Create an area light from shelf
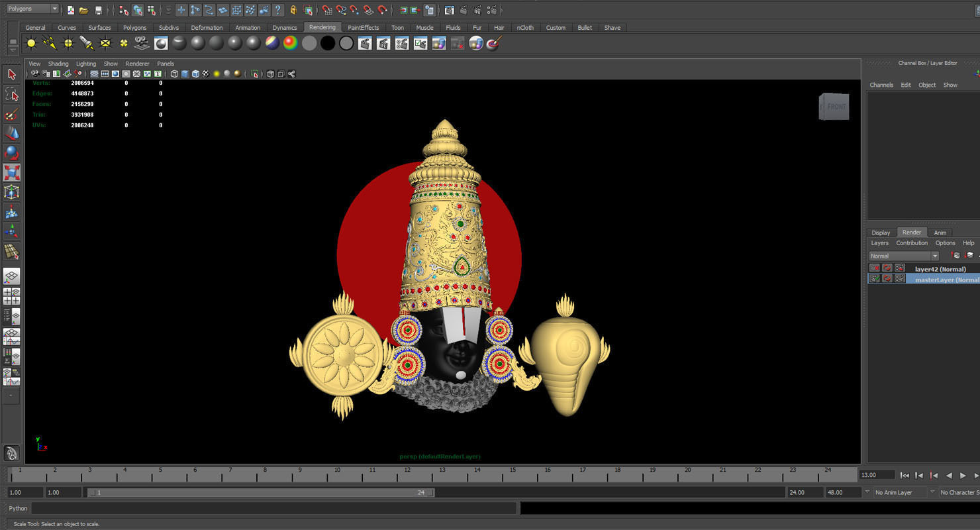The image size is (980, 530). 105,44
